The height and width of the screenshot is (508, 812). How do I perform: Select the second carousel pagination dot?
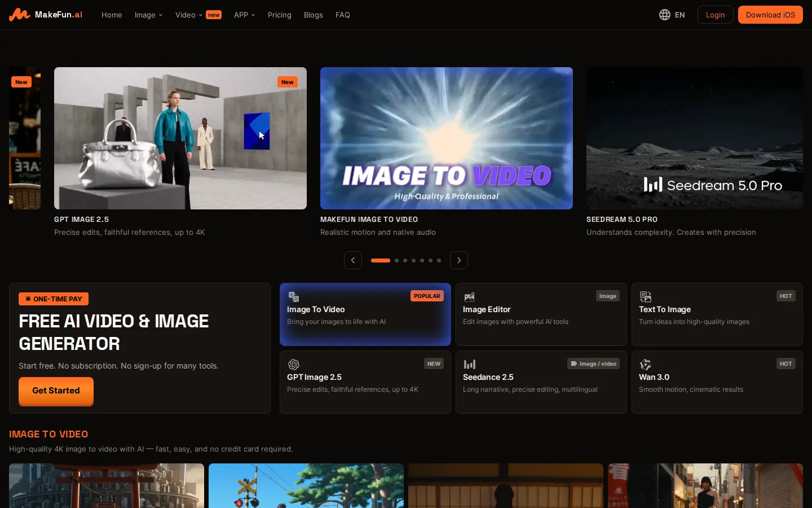pyautogui.click(x=397, y=260)
